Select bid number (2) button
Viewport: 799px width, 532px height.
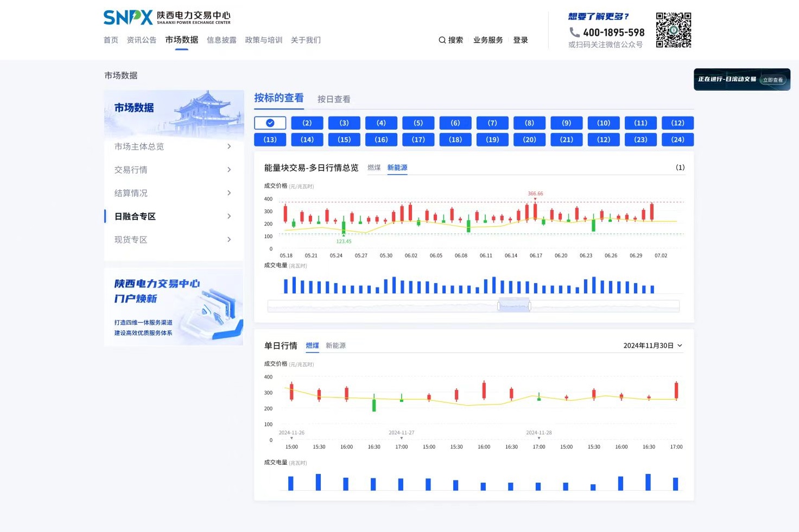(307, 123)
